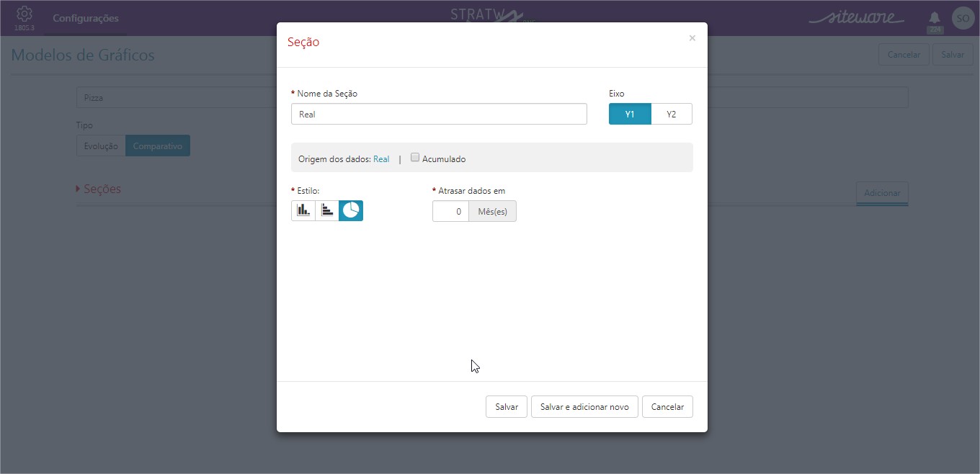Select the vertical bar chart style icon
The width and height of the screenshot is (980, 474).
click(303, 210)
